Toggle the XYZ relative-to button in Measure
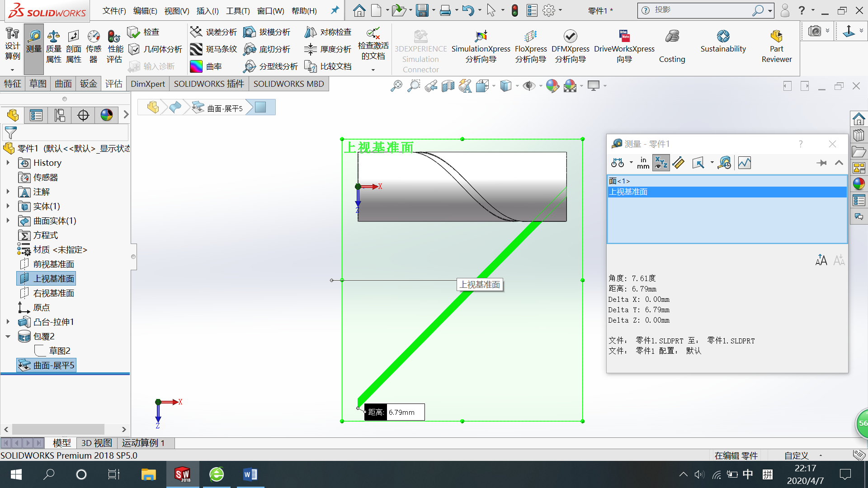Viewport: 868px width, 488px height. 661,163
